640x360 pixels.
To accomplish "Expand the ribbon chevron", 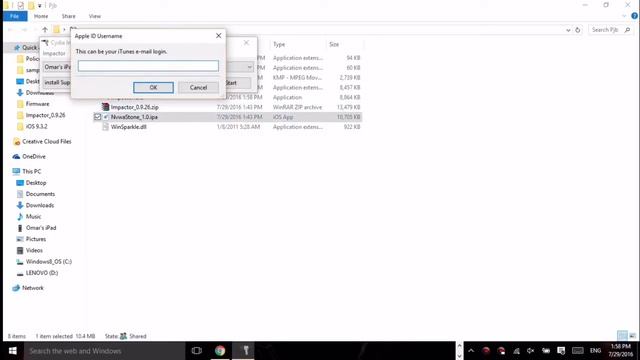I will pyautogui.click(x=624, y=16).
